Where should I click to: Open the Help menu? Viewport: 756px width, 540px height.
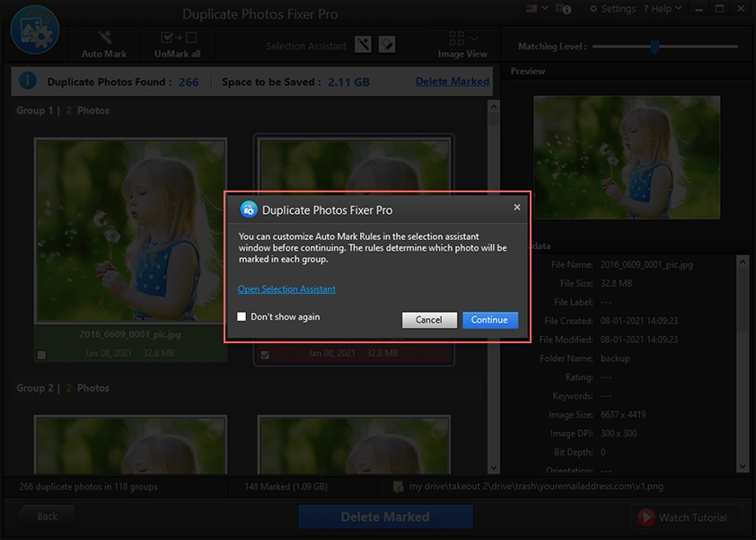663,9
